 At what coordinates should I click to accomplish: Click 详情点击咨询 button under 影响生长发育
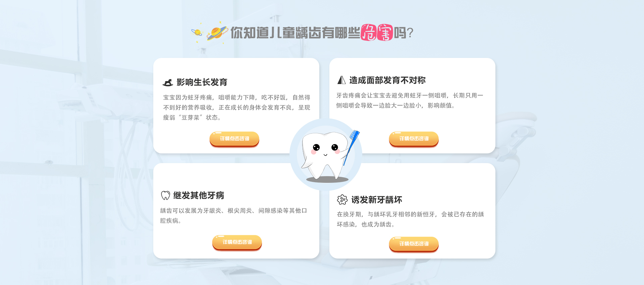click(234, 139)
